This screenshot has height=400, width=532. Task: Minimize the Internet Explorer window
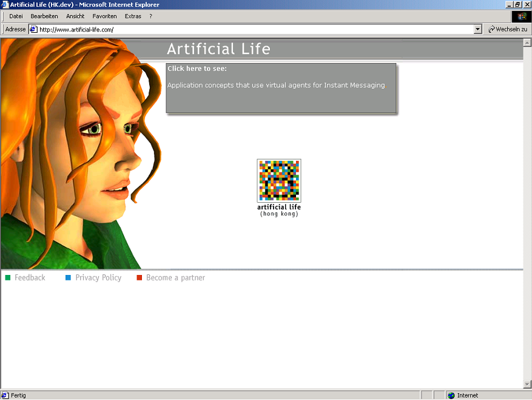[509, 4]
